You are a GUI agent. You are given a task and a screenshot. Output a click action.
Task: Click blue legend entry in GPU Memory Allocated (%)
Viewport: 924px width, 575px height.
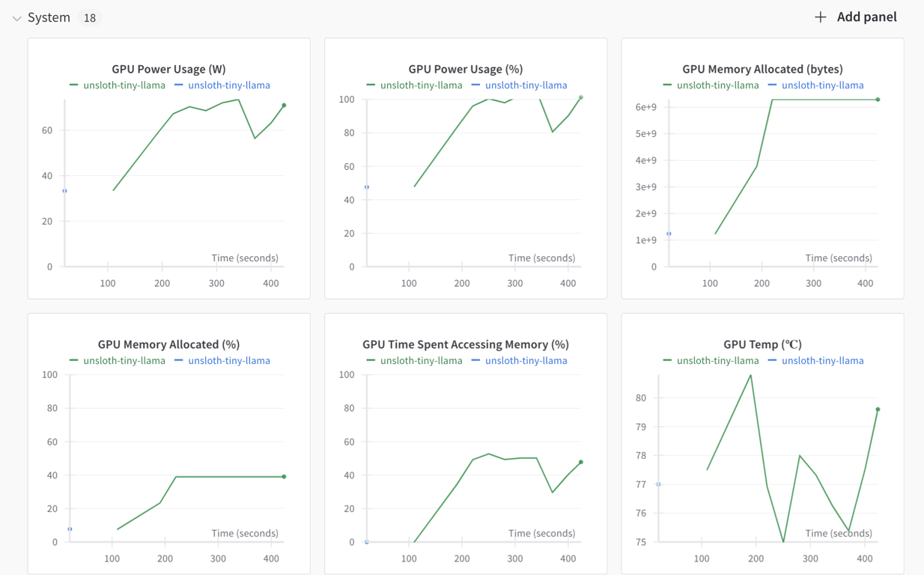pos(222,361)
